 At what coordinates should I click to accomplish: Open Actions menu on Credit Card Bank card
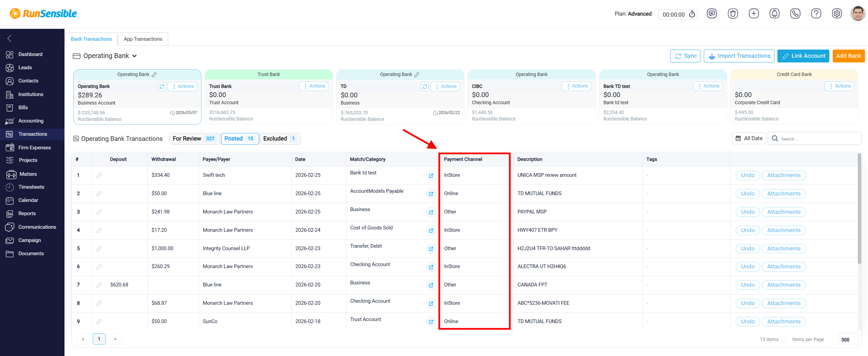[x=840, y=86]
